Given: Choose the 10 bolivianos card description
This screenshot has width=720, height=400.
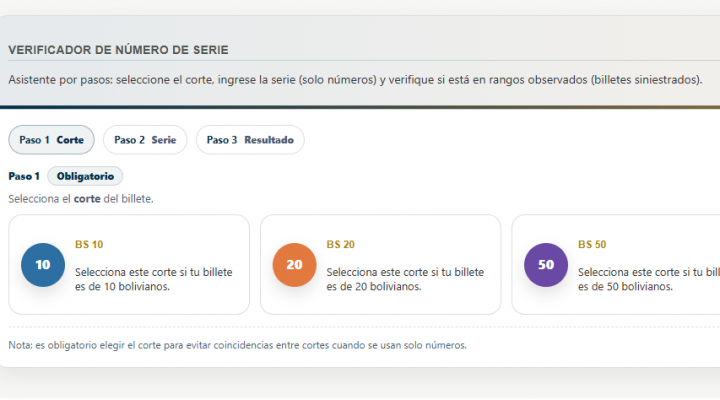Looking at the screenshot, I should [153, 279].
